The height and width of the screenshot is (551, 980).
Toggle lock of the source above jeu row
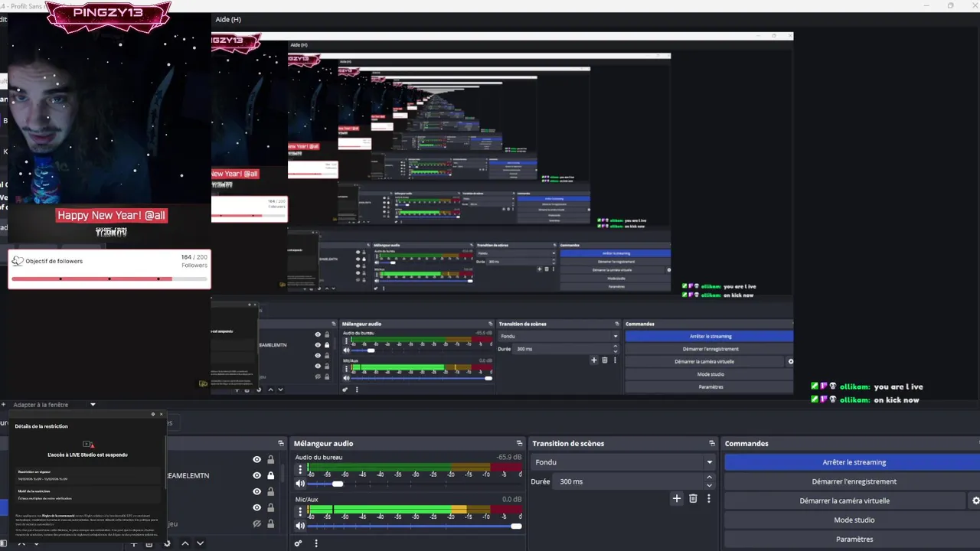click(x=270, y=507)
